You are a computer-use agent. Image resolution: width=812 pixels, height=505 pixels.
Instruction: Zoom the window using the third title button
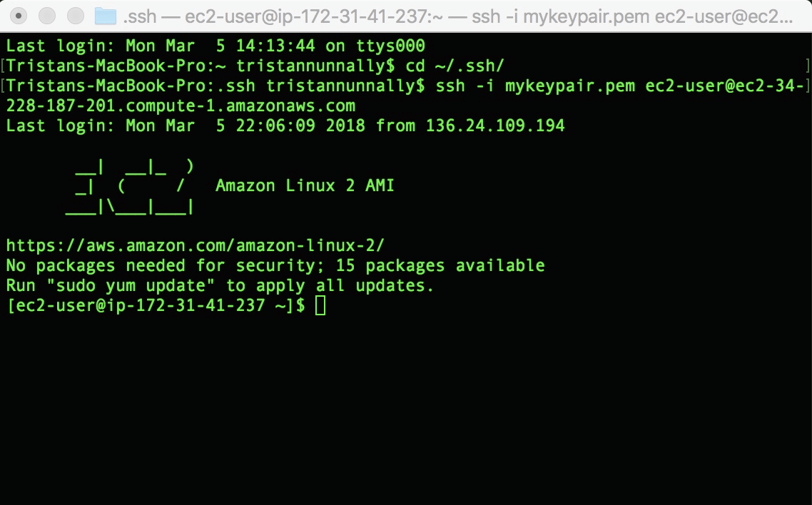click(x=76, y=16)
